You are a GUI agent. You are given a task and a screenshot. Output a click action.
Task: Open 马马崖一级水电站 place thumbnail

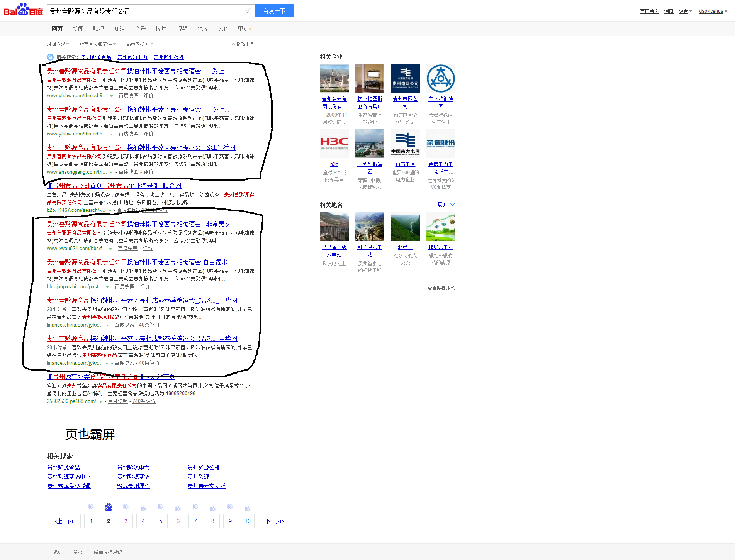pos(334,227)
